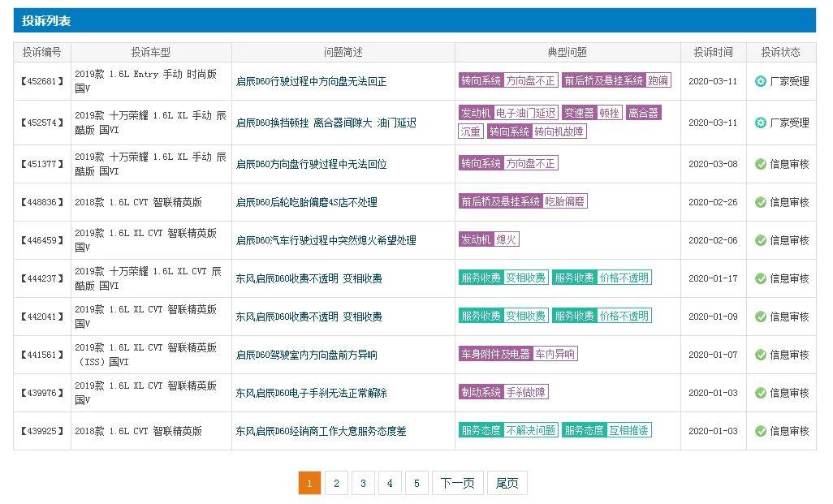This screenshot has height=504, width=833.
Task: Go to page 2 of complaints
Action: (x=336, y=483)
